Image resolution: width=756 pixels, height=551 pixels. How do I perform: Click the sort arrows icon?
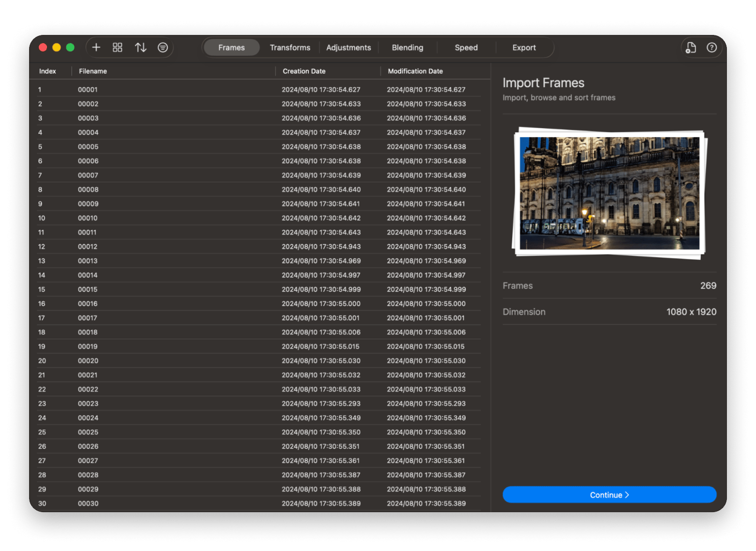(141, 48)
